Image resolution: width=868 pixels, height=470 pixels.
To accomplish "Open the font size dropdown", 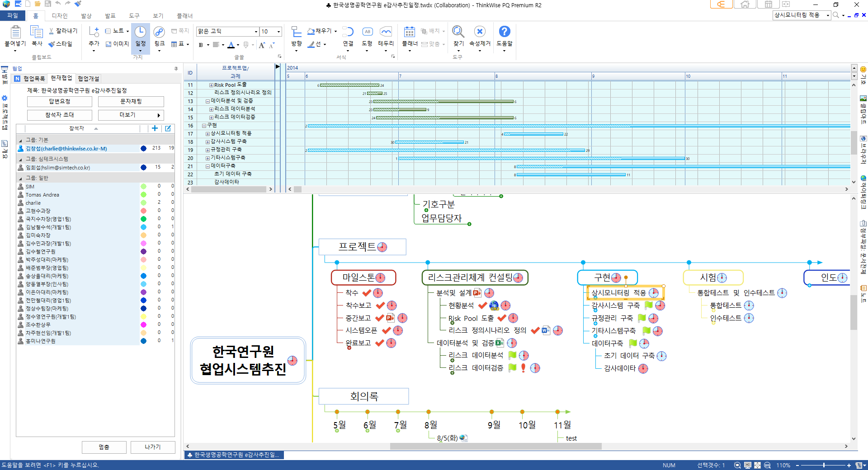I will coord(278,32).
